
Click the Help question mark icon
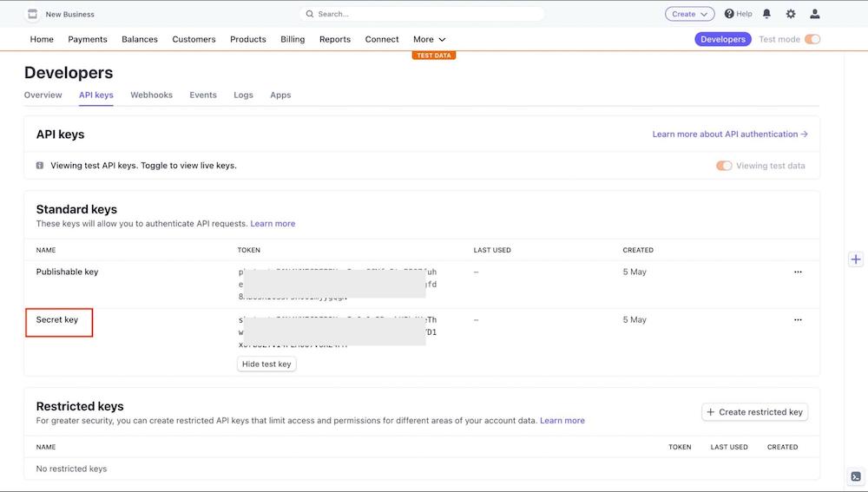[729, 14]
